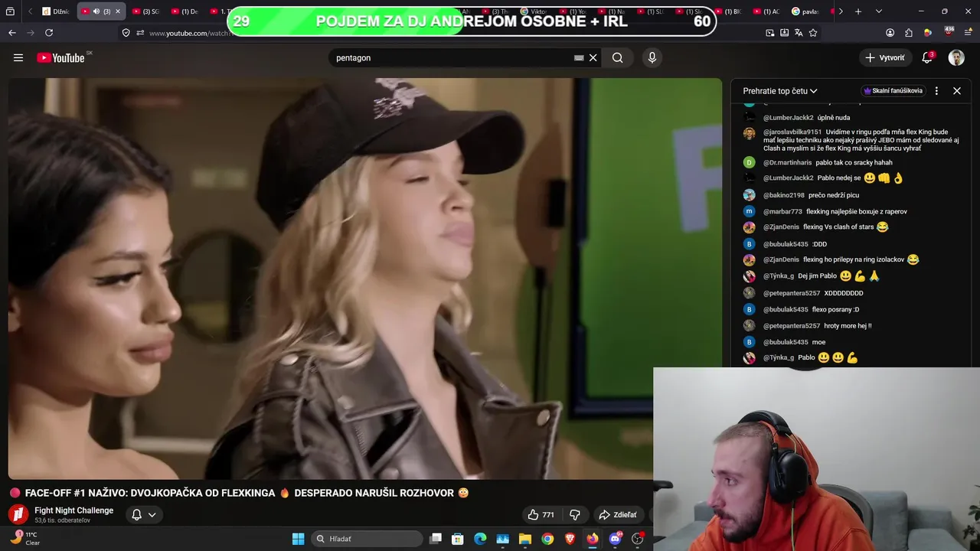Open the on-screen keyboard icon in the search box
The height and width of the screenshot is (551, 980).
point(579,57)
